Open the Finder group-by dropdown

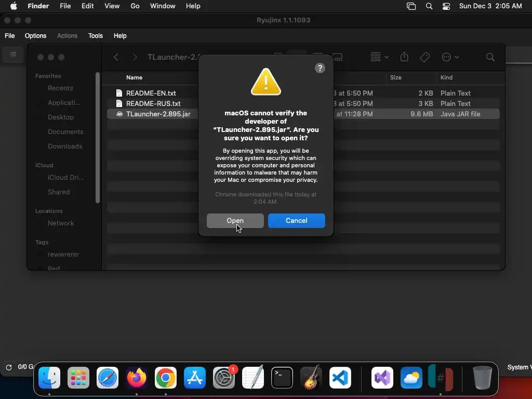point(379,57)
